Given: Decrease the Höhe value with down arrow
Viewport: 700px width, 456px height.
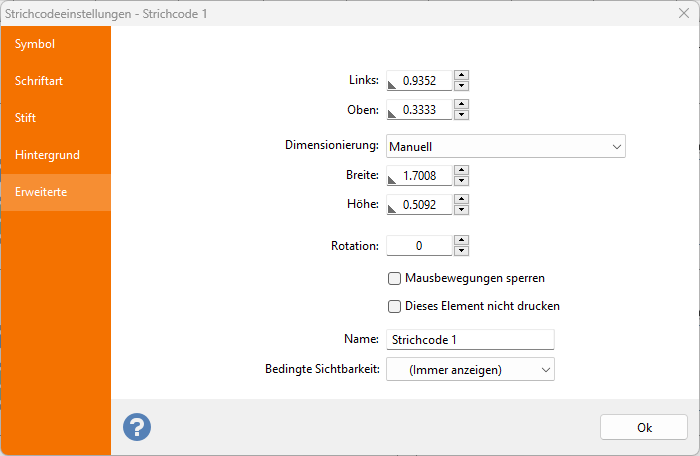Looking at the screenshot, I should tap(461, 210).
